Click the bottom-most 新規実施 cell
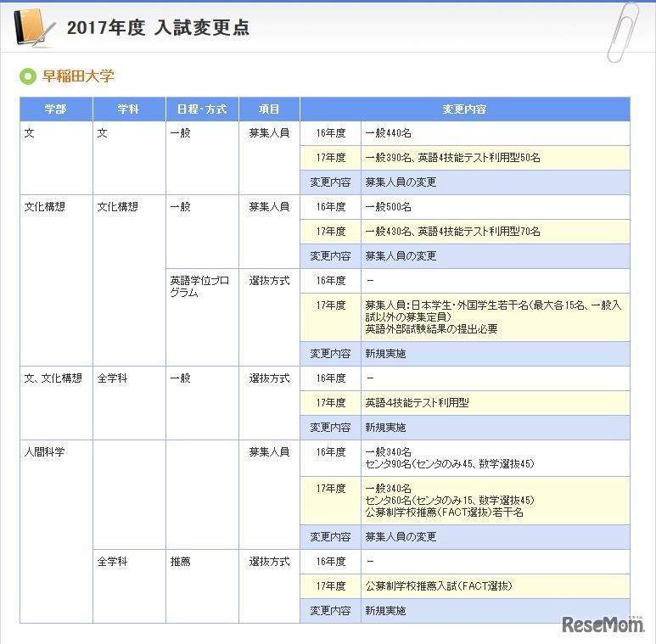This screenshot has height=644, width=656. click(x=496, y=611)
